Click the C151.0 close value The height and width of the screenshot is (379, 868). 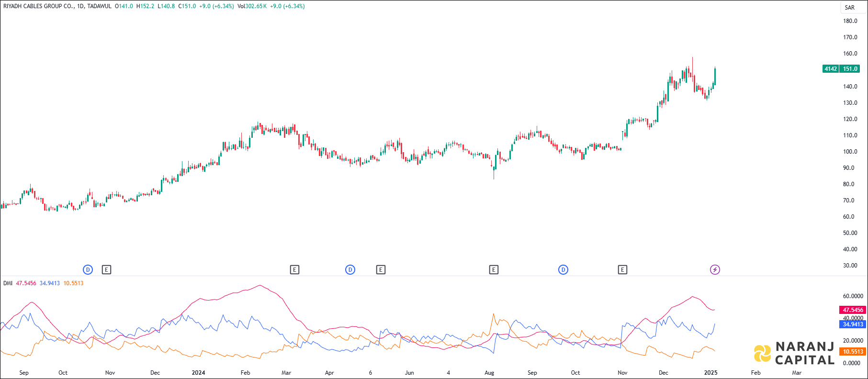187,6
